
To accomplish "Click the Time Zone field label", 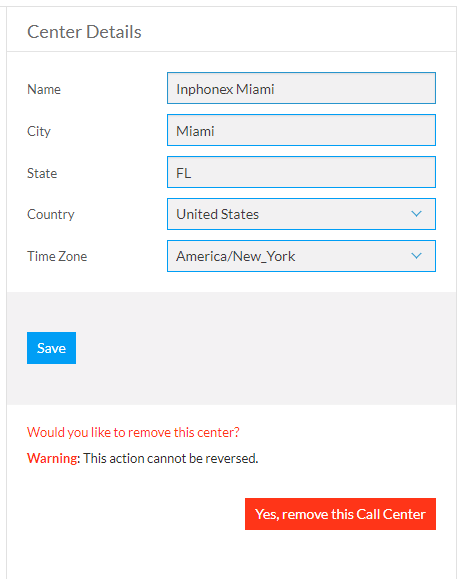I will 57,256.
